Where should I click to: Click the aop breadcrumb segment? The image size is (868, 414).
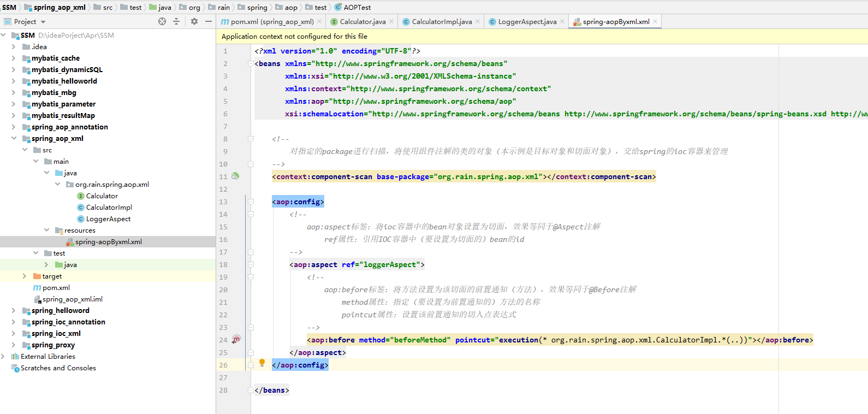[287, 7]
